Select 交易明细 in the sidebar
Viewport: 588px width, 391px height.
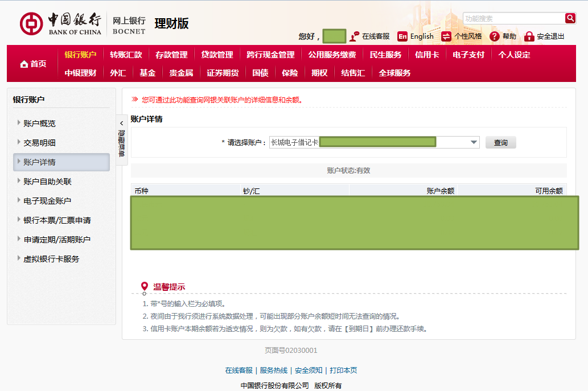pyautogui.click(x=39, y=143)
